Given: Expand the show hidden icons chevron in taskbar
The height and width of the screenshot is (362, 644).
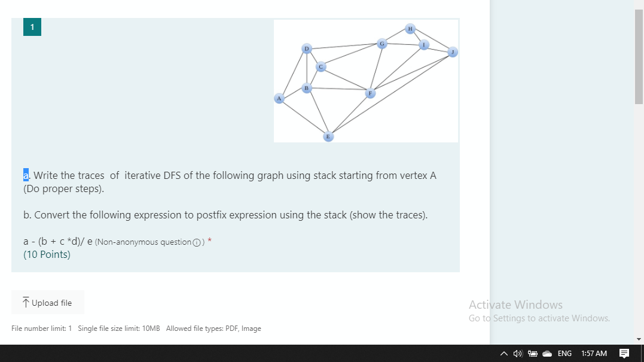Looking at the screenshot, I should click(503, 353).
